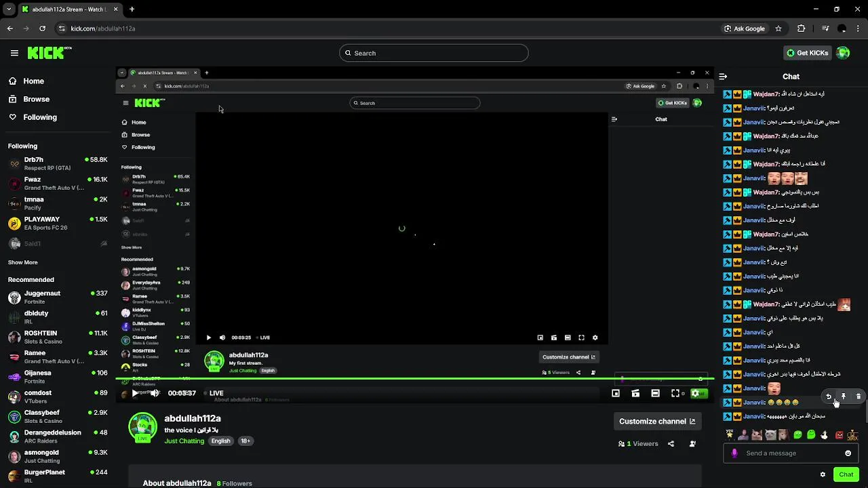Pin the highlighted Janavii chat message
The width and height of the screenshot is (868, 488).
pyautogui.click(x=844, y=396)
